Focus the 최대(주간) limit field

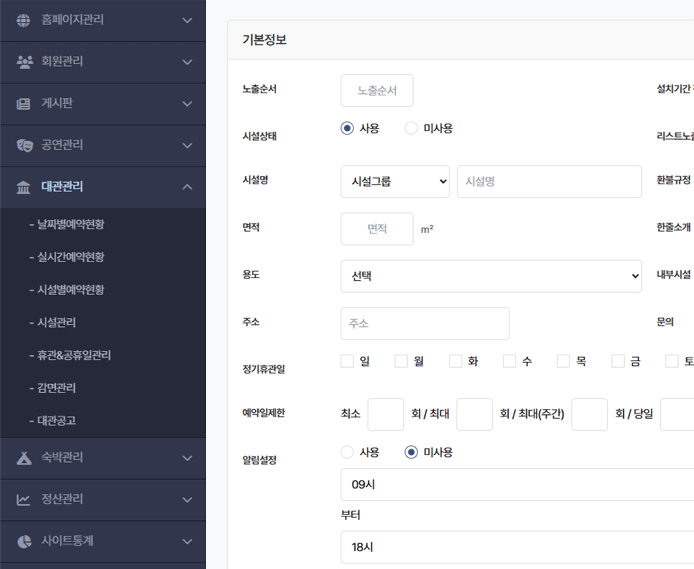pyautogui.click(x=590, y=414)
